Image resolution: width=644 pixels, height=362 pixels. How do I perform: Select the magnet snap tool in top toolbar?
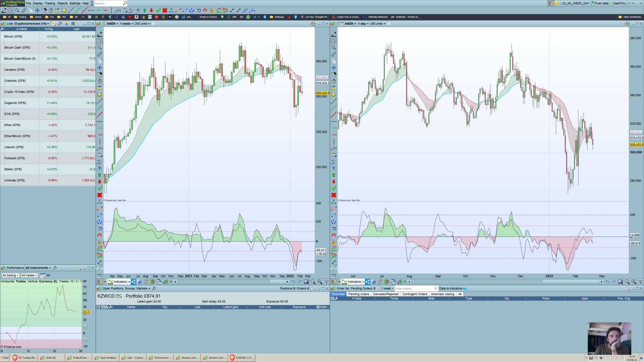coord(205,10)
